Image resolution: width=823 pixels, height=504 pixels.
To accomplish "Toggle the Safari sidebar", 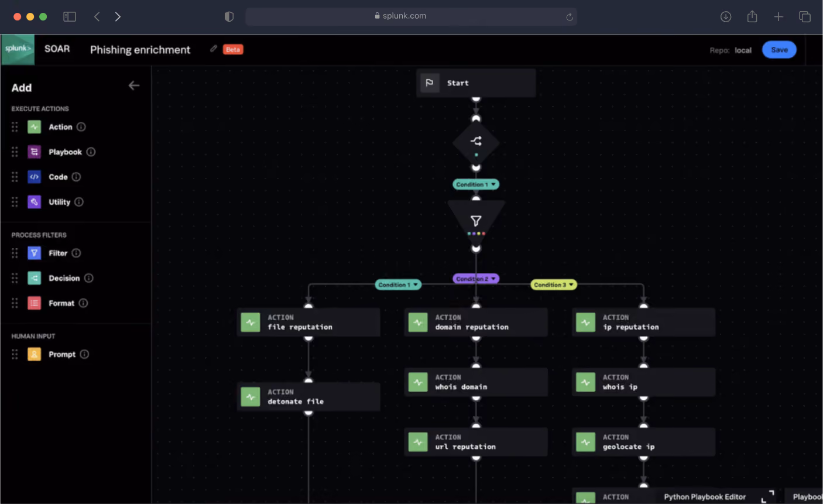I will pyautogui.click(x=70, y=17).
